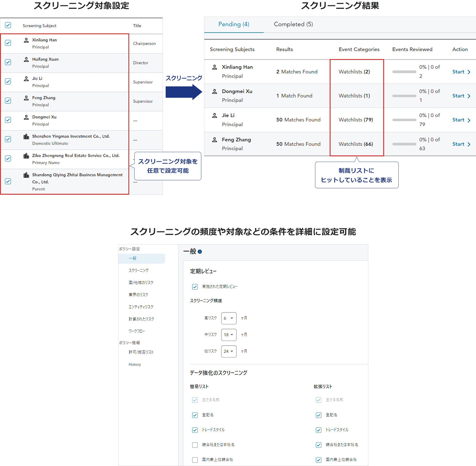Open 許可/拒否リスト under ポリシー情報

tap(141, 352)
